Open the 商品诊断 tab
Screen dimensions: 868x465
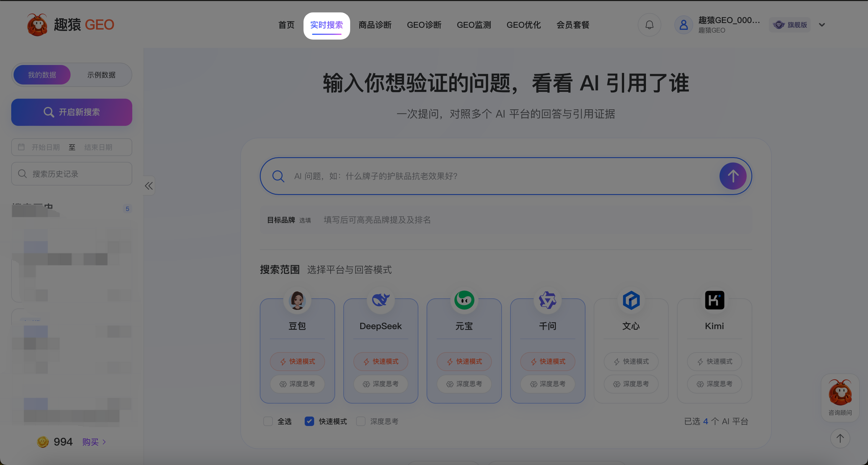375,25
